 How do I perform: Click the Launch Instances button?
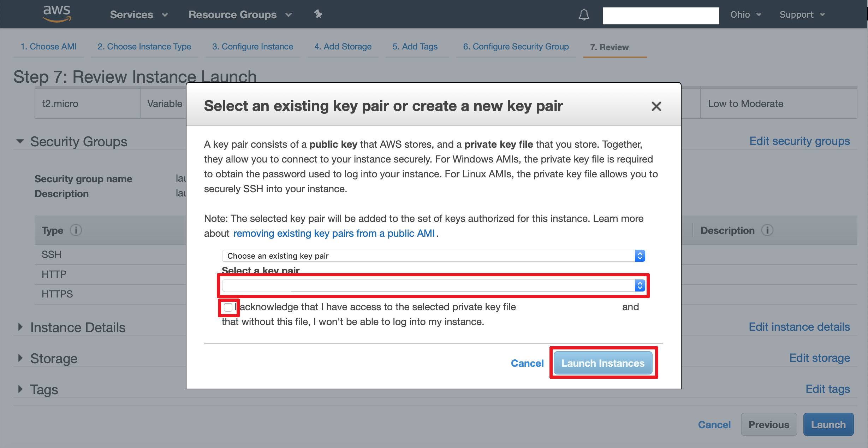(603, 363)
